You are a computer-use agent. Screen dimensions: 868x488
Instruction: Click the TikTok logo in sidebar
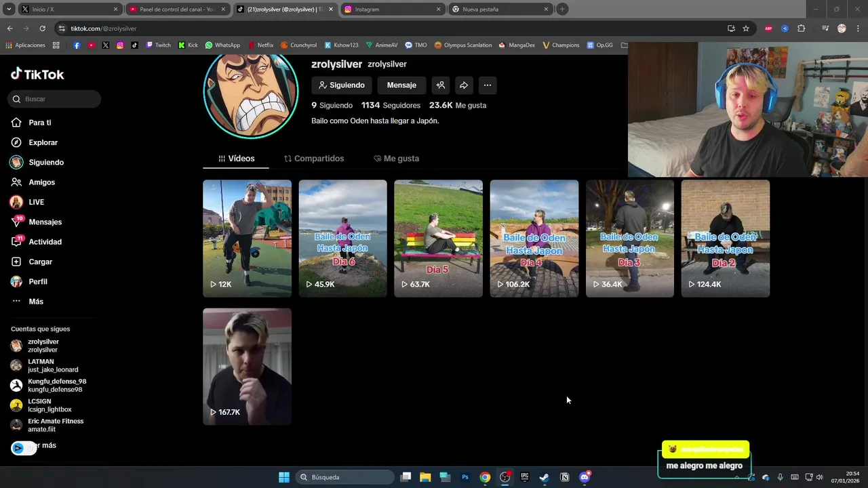click(x=37, y=74)
